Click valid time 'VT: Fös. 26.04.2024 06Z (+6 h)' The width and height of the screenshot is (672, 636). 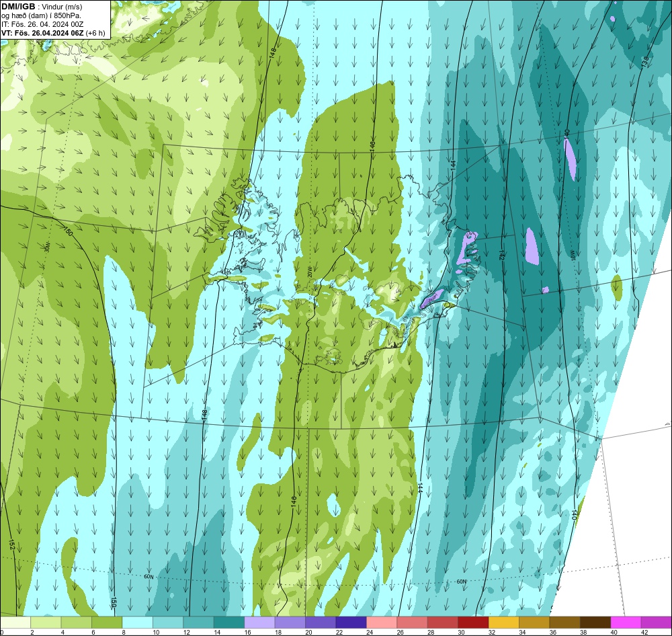[52, 33]
